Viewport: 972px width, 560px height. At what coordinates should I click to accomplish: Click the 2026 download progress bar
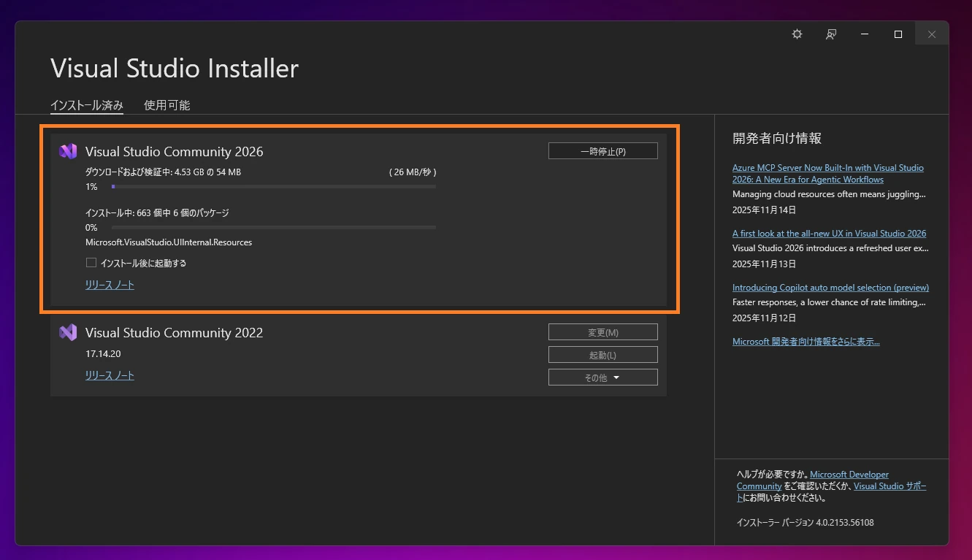272,186
